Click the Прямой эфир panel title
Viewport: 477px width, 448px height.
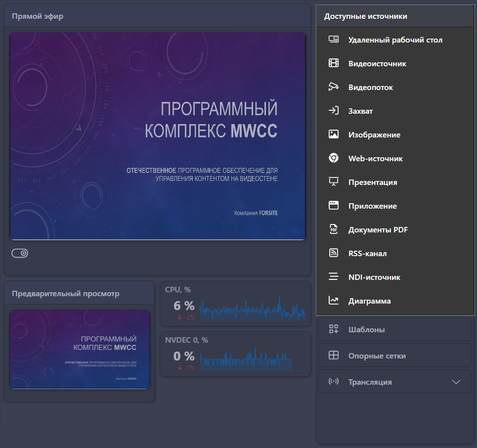click(38, 16)
